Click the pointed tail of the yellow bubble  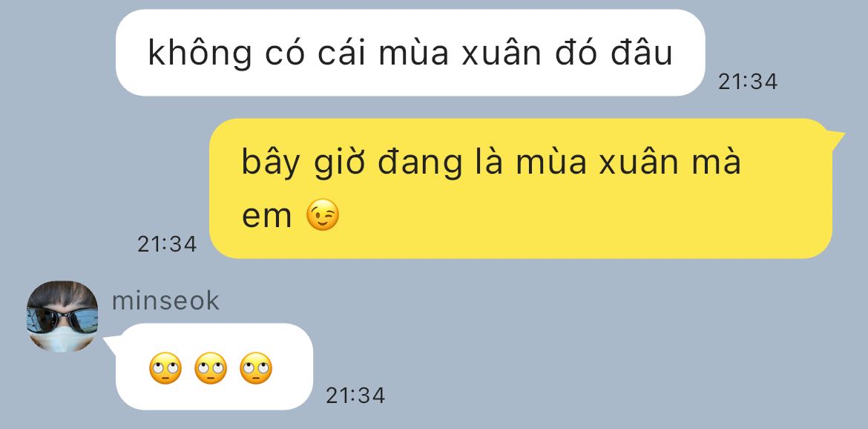coord(835,138)
